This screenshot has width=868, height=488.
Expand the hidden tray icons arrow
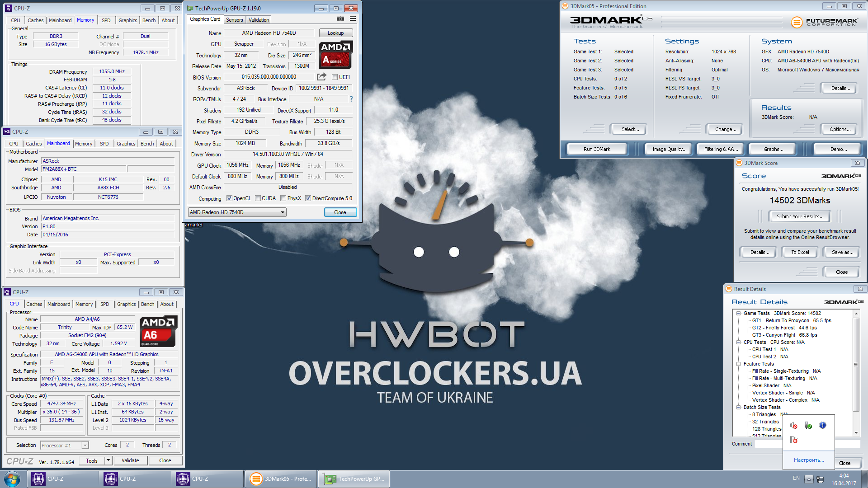809,479
